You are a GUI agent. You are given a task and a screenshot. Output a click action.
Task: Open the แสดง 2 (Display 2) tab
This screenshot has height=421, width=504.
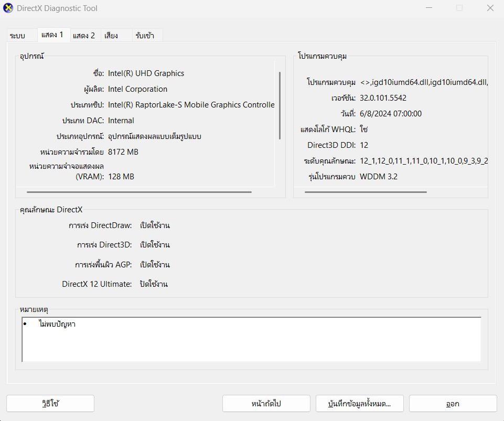pyautogui.click(x=84, y=35)
